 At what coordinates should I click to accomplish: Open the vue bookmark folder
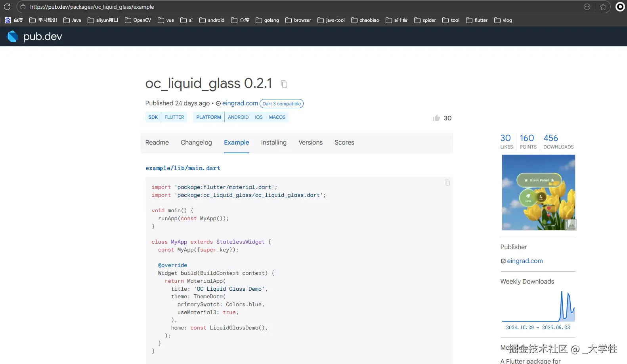(x=166, y=20)
